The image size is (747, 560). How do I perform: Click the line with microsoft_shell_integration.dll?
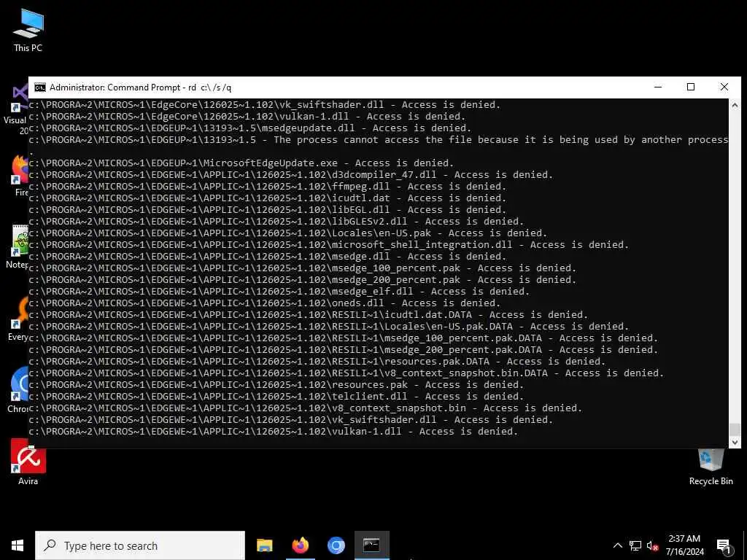(329, 245)
